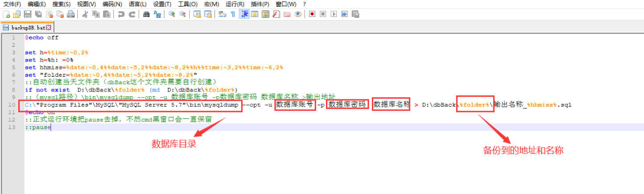Select the backupDB.bat tab
Viewport: 644px width, 194px height.
point(27,27)
